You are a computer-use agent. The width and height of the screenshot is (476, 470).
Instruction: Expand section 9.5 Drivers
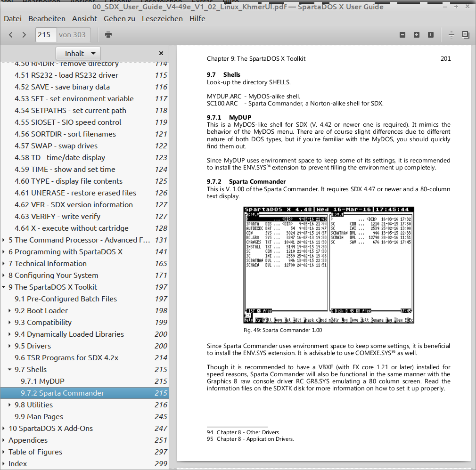point(9,346)
